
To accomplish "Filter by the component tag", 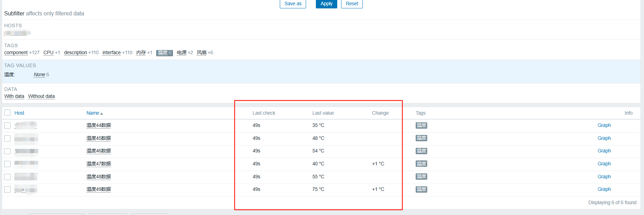I will pos(16,53).
